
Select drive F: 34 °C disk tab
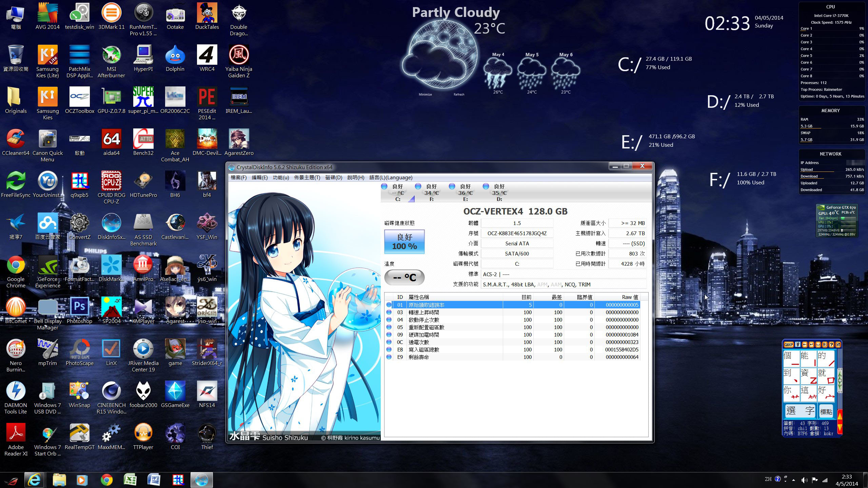click(431, 192)
